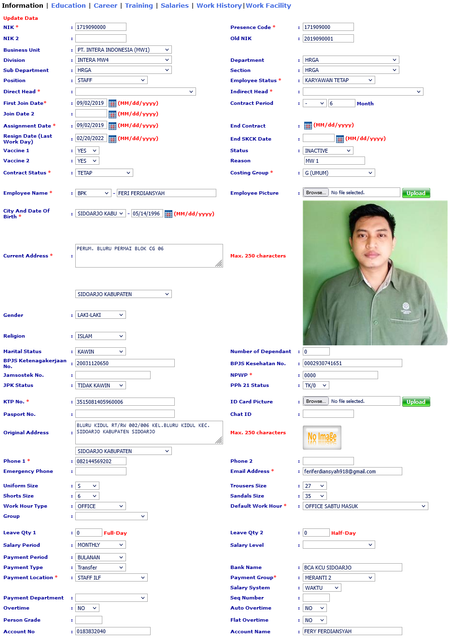The height and width of the screenshot is (640, 450).
Task: Click the Account No field
Action: 113,631
